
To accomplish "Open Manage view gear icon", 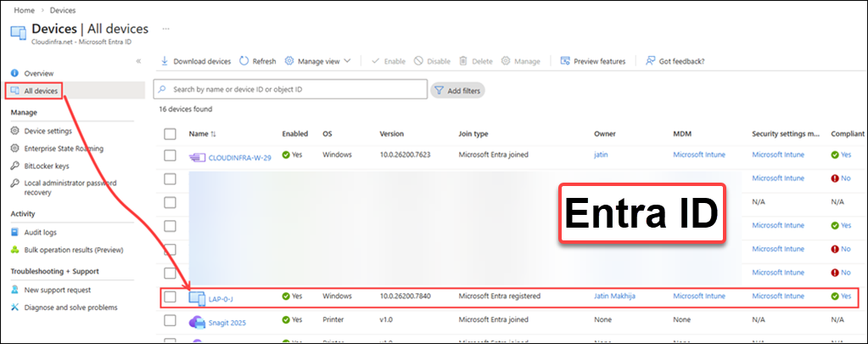I will (x=289, y=61).
